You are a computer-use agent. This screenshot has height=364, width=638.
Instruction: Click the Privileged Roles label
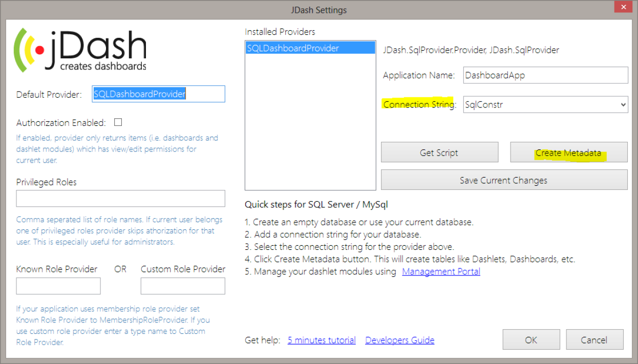pyautogui.click(x=47, y=182)
